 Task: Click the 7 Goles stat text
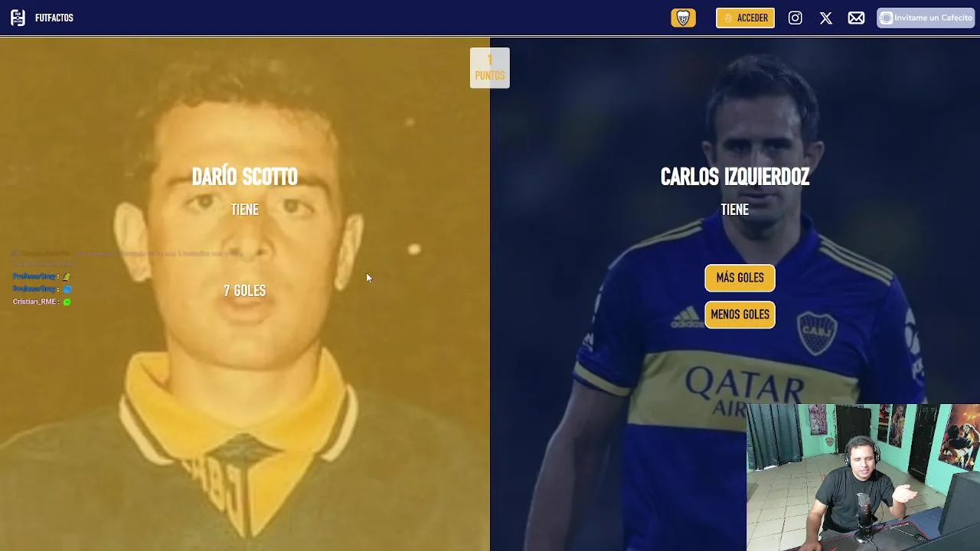245,291
